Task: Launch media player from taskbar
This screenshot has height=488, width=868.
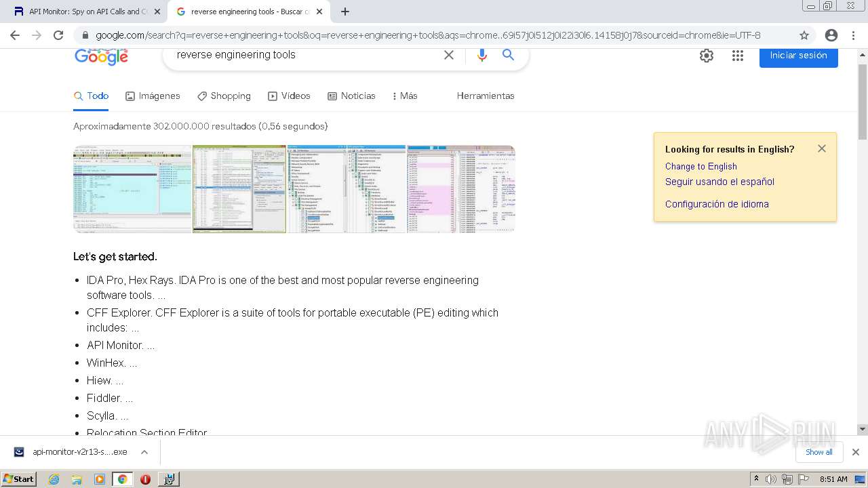Action: tap(100, 479)
